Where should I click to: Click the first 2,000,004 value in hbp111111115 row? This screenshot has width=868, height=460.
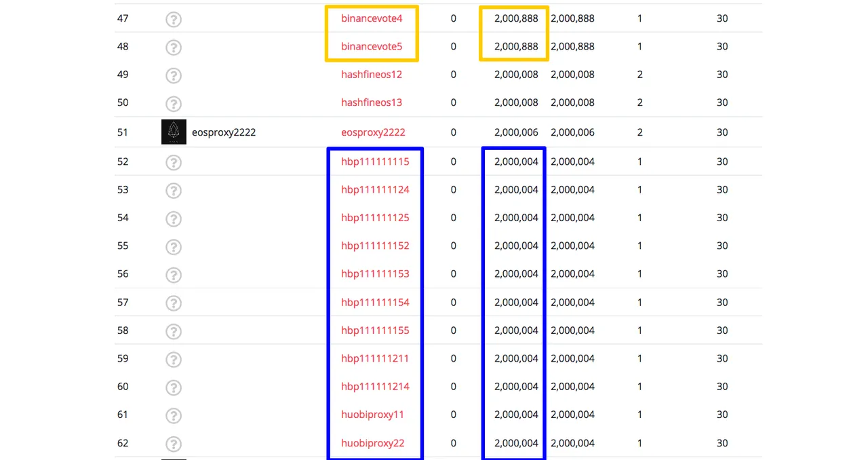(x=516, y=161)
